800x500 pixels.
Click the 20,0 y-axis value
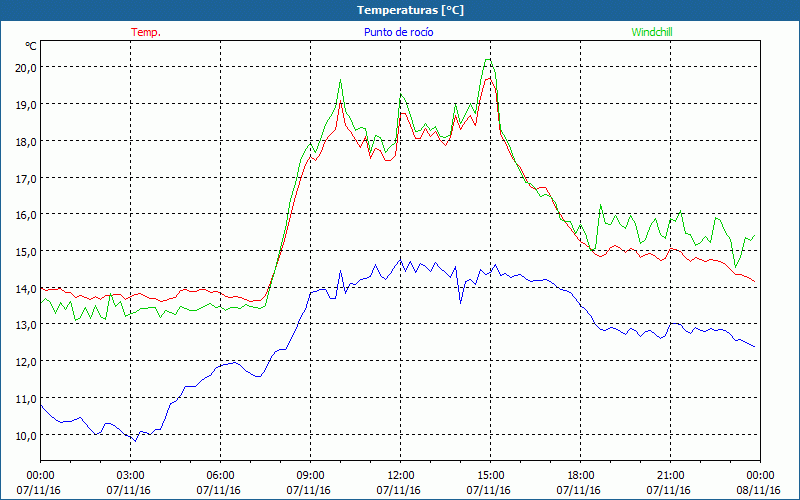[24, 68]
